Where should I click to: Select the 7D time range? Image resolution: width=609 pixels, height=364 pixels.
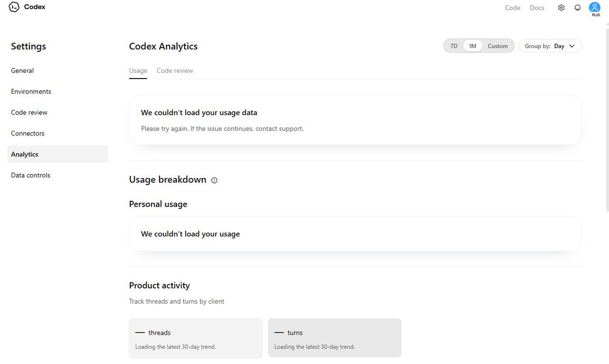454,46
